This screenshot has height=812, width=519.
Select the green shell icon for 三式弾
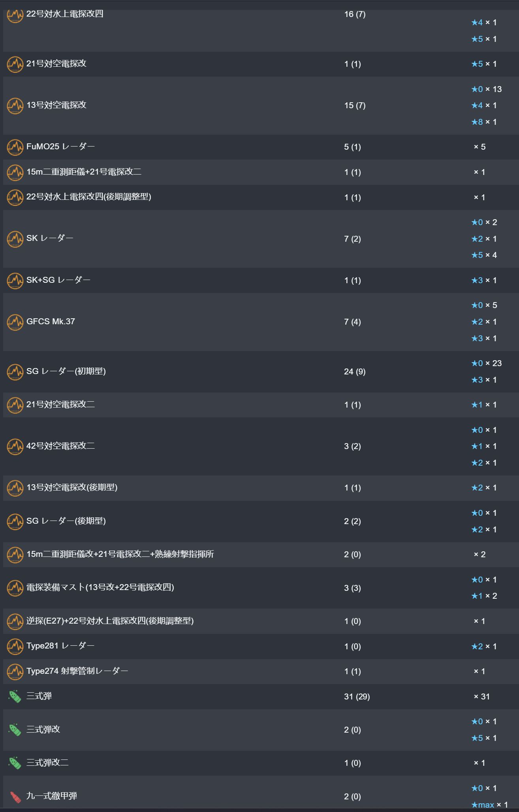point(15,697)
